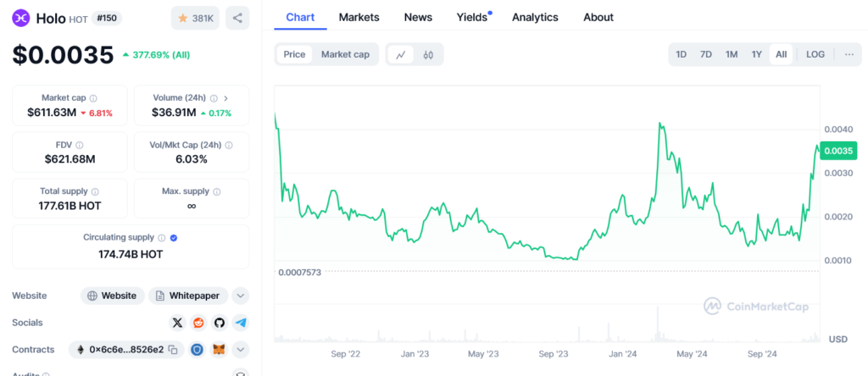Viewport: 868px width, 376px height.
Task: Click the green 0.0035 price label on chart
Action: [x=837, y=151]
